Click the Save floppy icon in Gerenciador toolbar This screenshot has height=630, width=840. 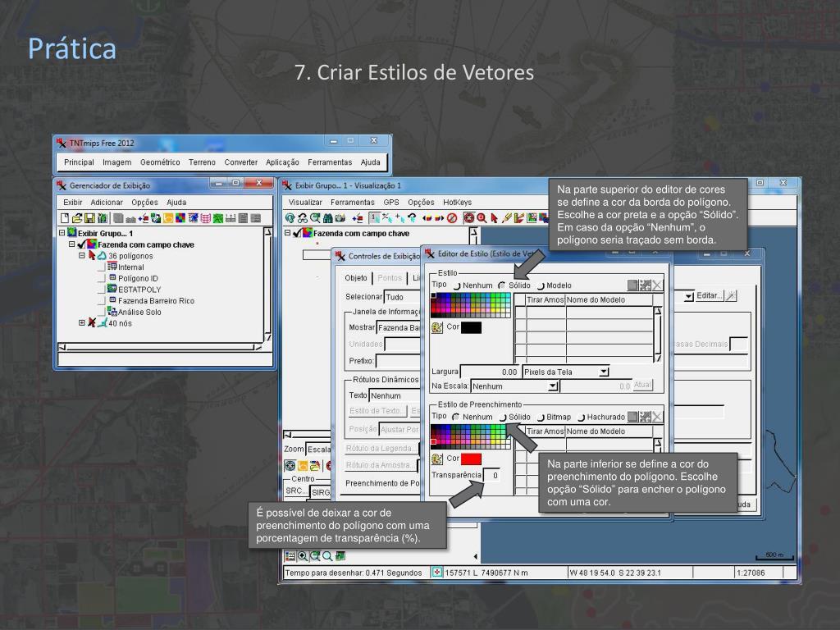pos(89,218)
